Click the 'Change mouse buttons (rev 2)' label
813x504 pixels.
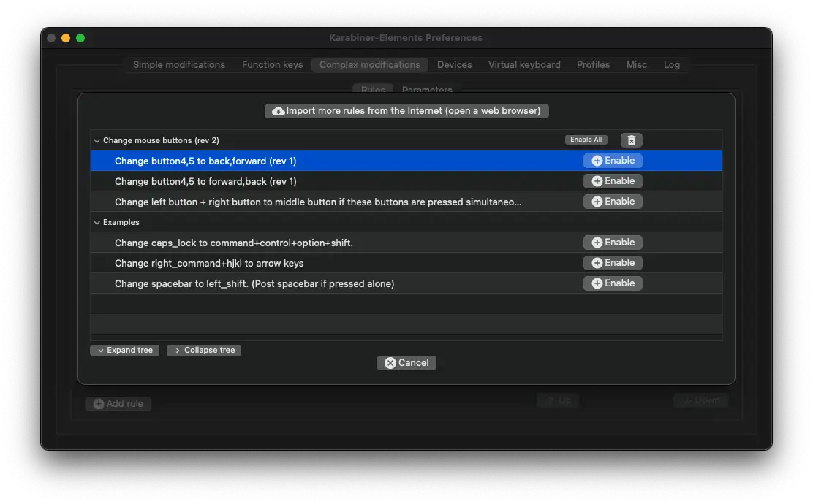tap(161, 140)
